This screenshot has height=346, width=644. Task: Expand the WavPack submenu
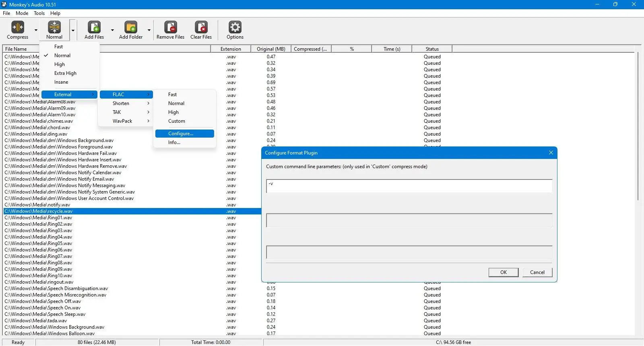point(126,121)
